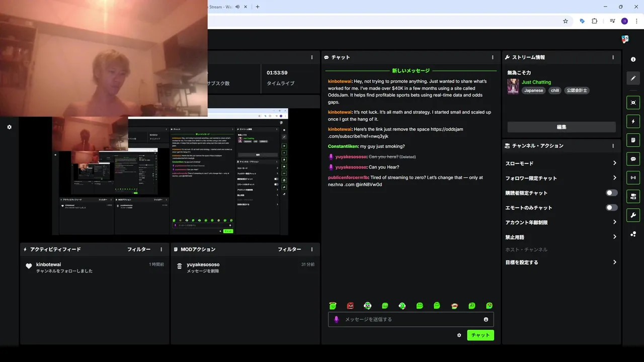Toggle the subscriber-only chat switch (購読者限定チャット)
This screenshot has width=644, height=362.
point(612,193)
